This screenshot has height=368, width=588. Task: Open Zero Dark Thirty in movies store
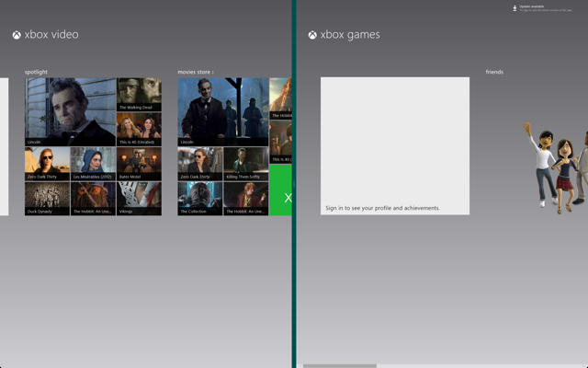point(200,164)
